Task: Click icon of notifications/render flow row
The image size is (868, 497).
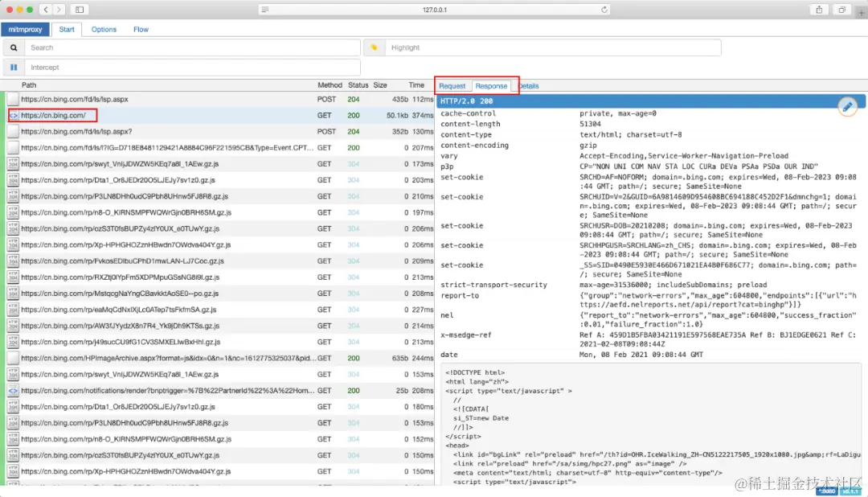Action: 14,391
